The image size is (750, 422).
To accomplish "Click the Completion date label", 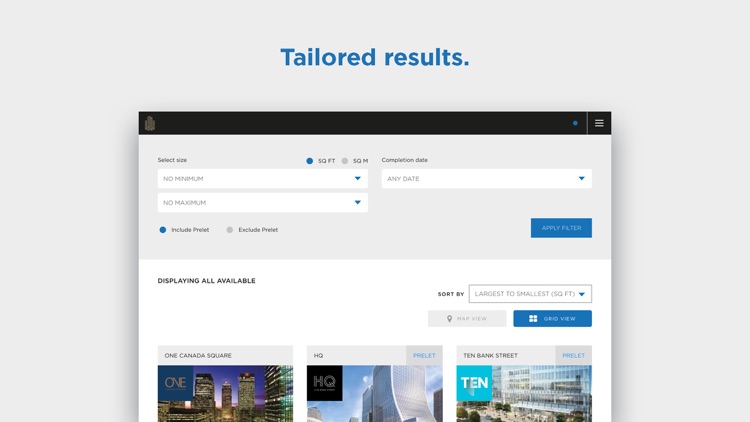I will tap(405, 160).
